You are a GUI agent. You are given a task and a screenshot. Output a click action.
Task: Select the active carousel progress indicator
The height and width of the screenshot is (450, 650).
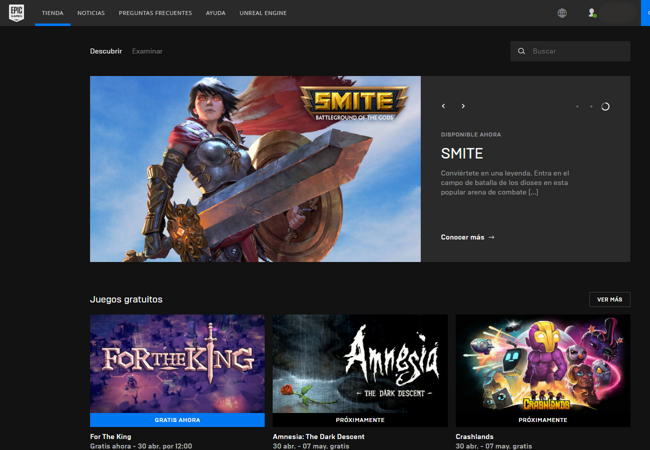[x=605, y=106]
